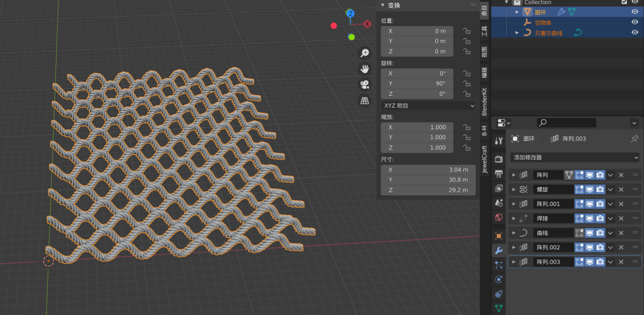Click the blue Z axis gizmo ball
Screen dimensions: 644x315
[351, 14]
